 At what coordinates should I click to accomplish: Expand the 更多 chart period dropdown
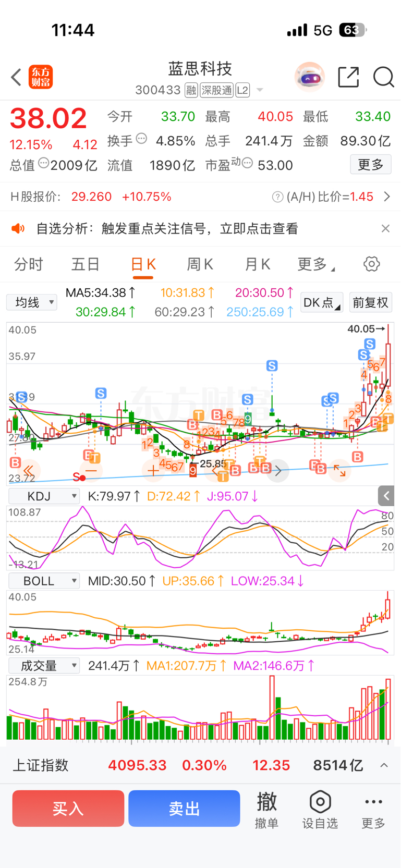click(316, 264)
